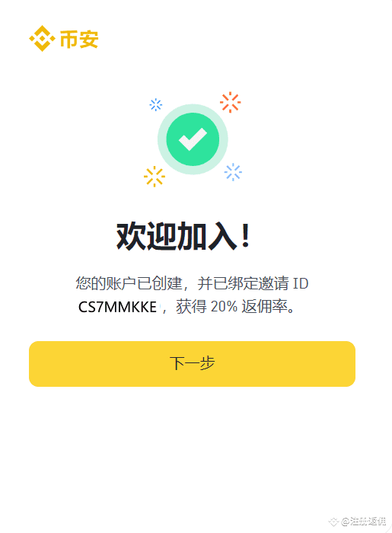This screenshot has height=533, width=392.
Task: Click the 欢迎加入 heading
Action: (x=177, y=236)
